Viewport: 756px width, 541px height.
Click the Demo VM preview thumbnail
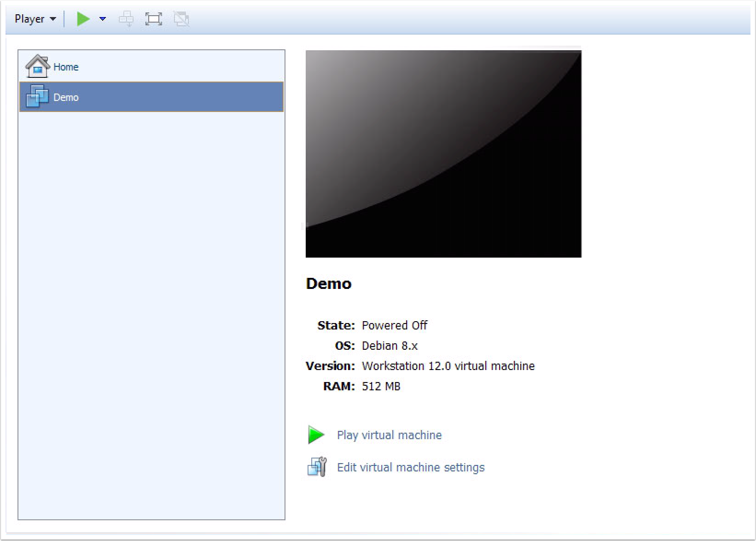(x=443, y=153)
